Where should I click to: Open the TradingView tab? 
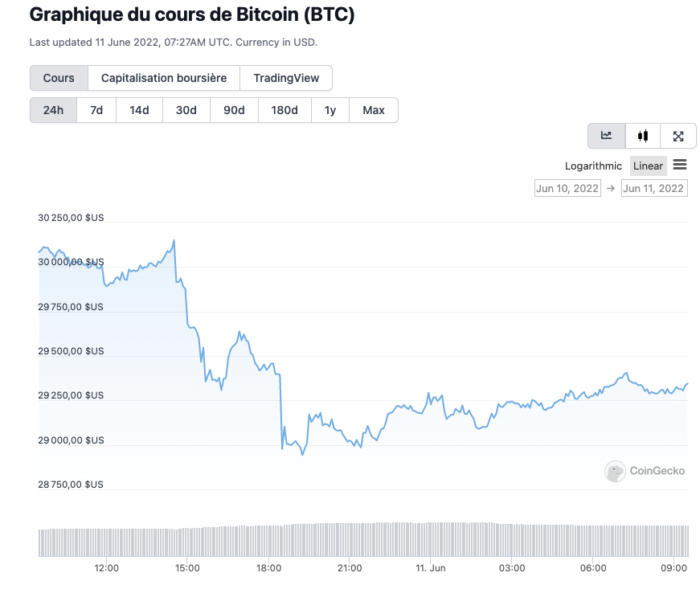point(286,78)
